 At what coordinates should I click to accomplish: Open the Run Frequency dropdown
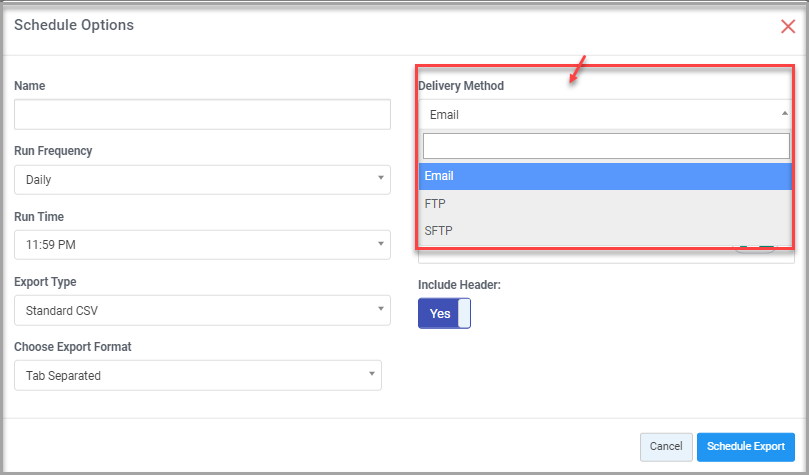point(202,180)
